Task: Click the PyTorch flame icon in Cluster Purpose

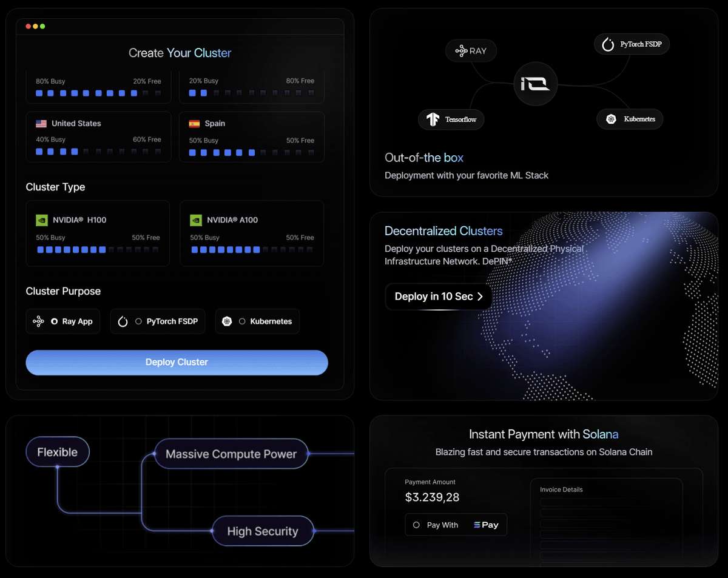Action: (123, 321)
